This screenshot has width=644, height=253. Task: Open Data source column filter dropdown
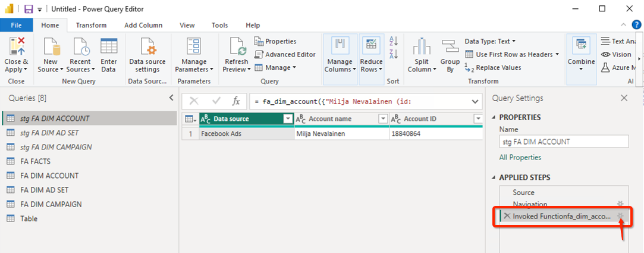[x=287, y=119]
